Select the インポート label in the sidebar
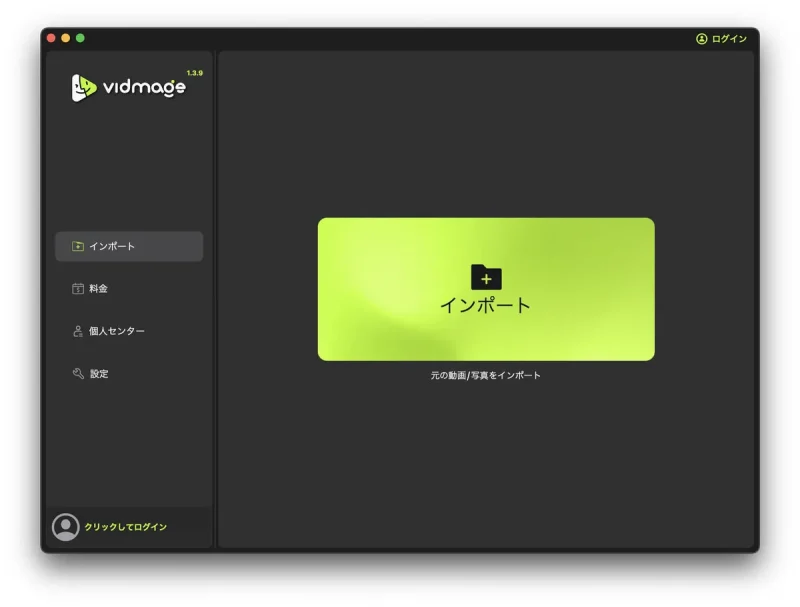This screenshot has height=607, width=800. (112, 247)
